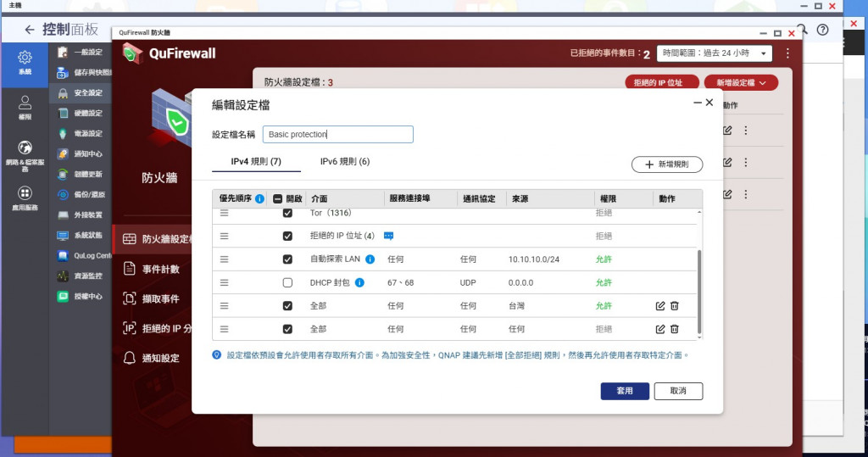Open 電源設定 in Control Panel list
This screenshot has width=868, height=457.
82,133
